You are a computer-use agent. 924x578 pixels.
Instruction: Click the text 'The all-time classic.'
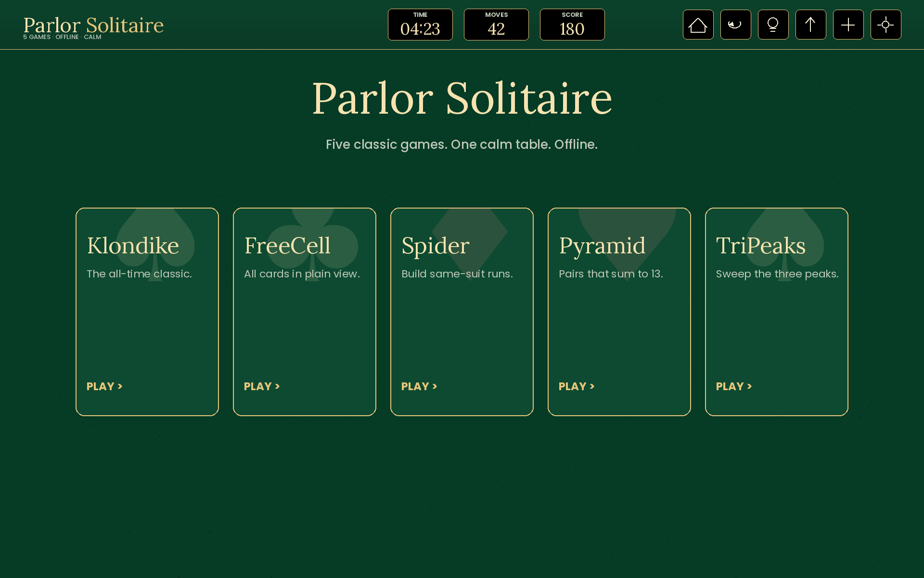(139, 274)
